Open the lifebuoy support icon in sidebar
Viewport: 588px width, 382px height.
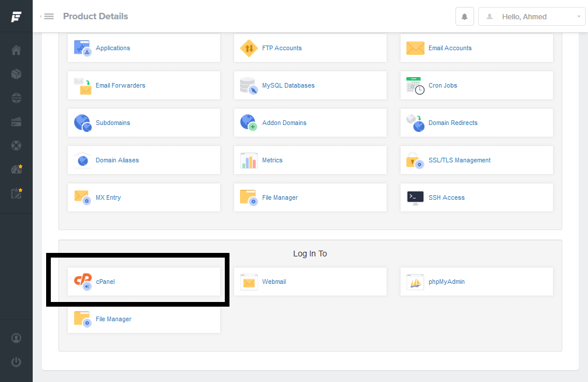(16, 145)
